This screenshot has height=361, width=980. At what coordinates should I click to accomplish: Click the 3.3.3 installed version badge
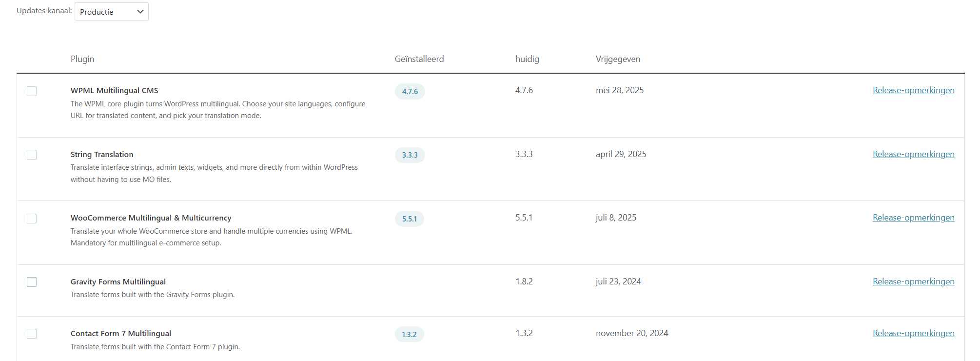(410, 155)
